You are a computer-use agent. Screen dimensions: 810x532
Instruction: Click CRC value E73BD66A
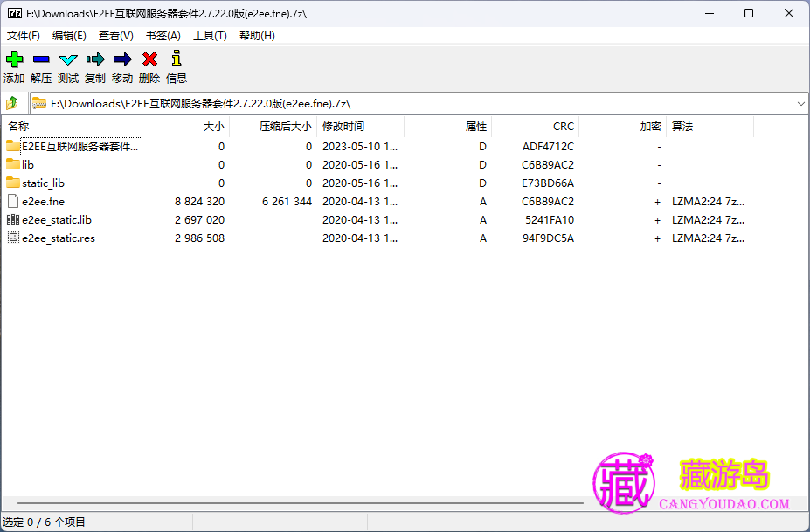[548, 183]
